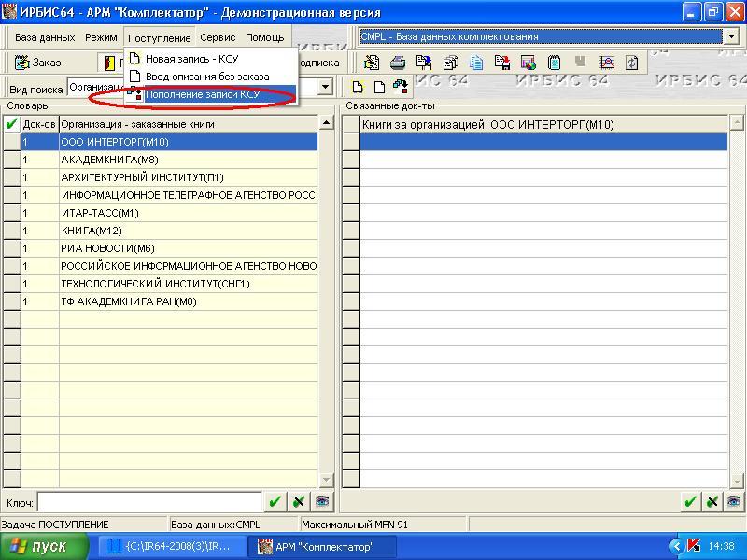
Task: Open the Сервис menu
Action: (x=218, y=38)
